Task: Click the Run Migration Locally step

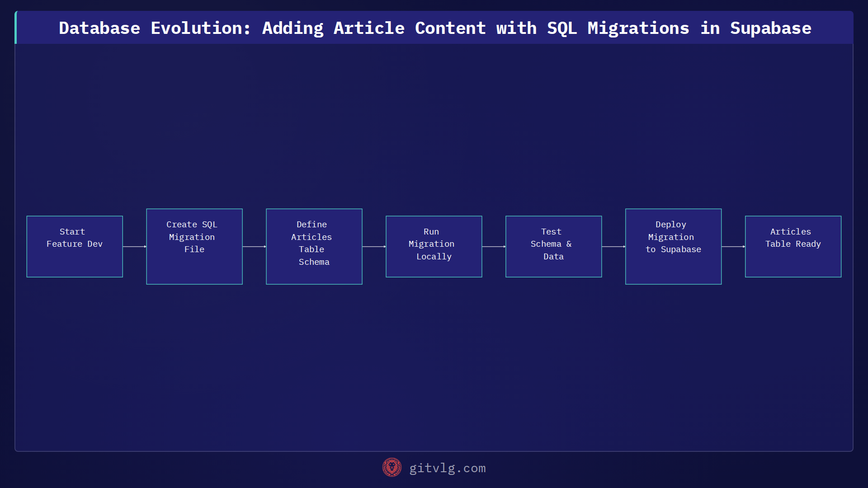Action: 434,246
